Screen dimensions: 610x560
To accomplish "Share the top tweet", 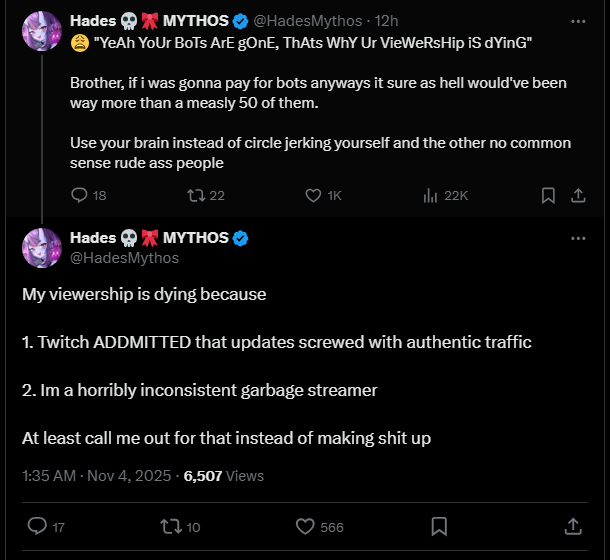I will pyautogui.click(x=577, y=196).
